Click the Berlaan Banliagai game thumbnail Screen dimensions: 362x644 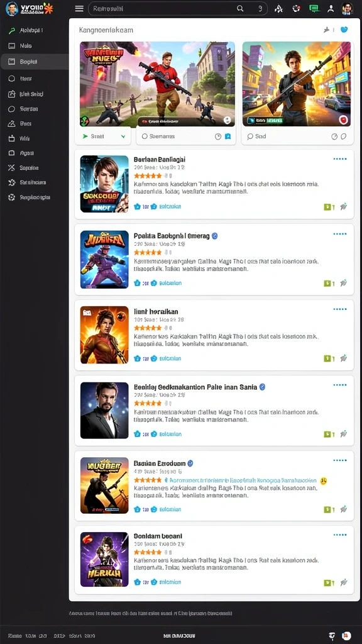104,184
